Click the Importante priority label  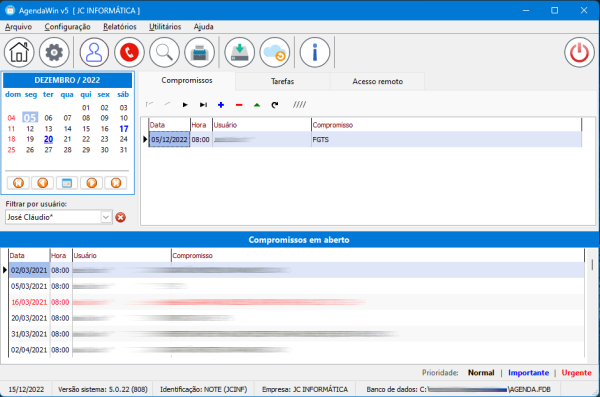tap(528, 372)
